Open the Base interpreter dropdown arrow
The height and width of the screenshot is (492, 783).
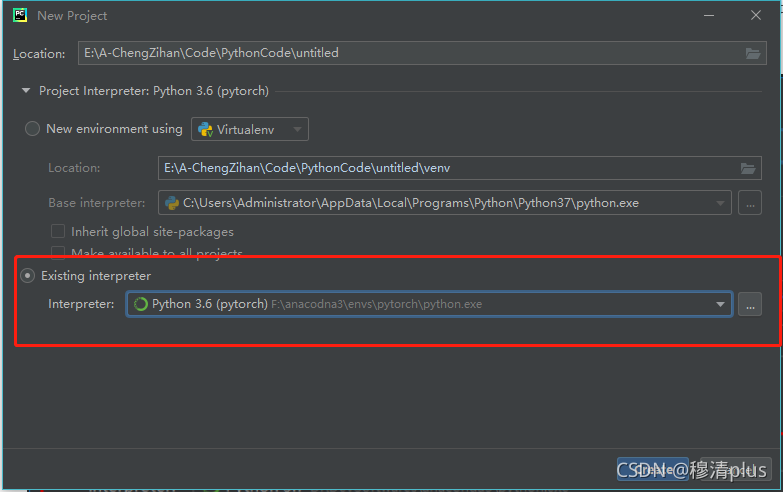(720, 203)
